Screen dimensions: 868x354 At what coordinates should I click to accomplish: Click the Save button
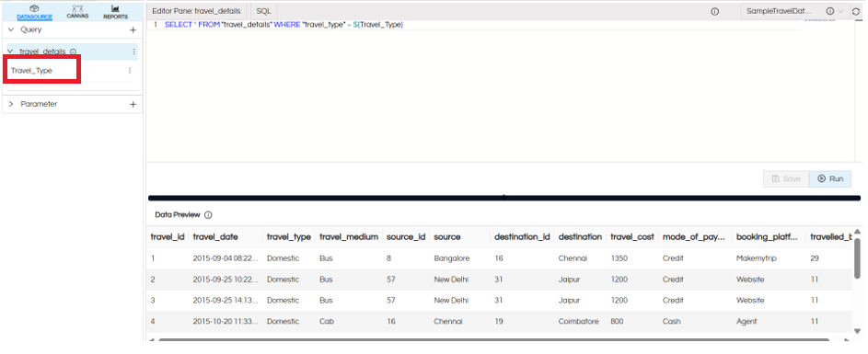[x=786, y=178]
